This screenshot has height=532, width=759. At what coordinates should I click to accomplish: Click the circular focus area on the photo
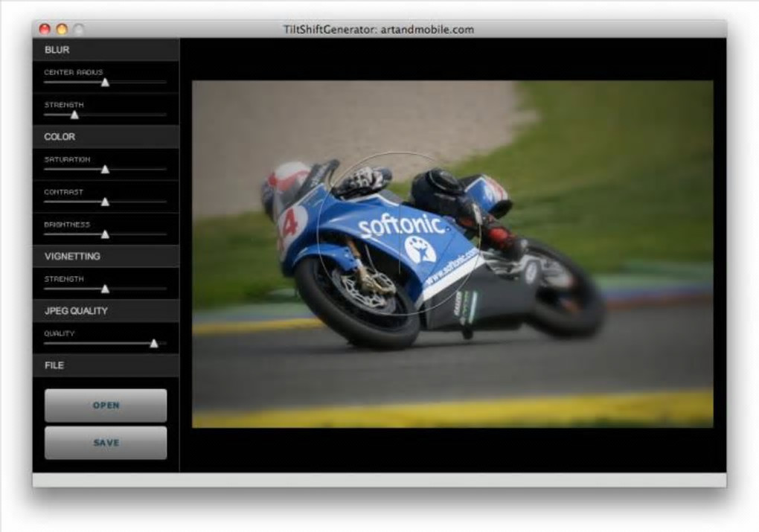pyautogui.click(x=399, y=234)
